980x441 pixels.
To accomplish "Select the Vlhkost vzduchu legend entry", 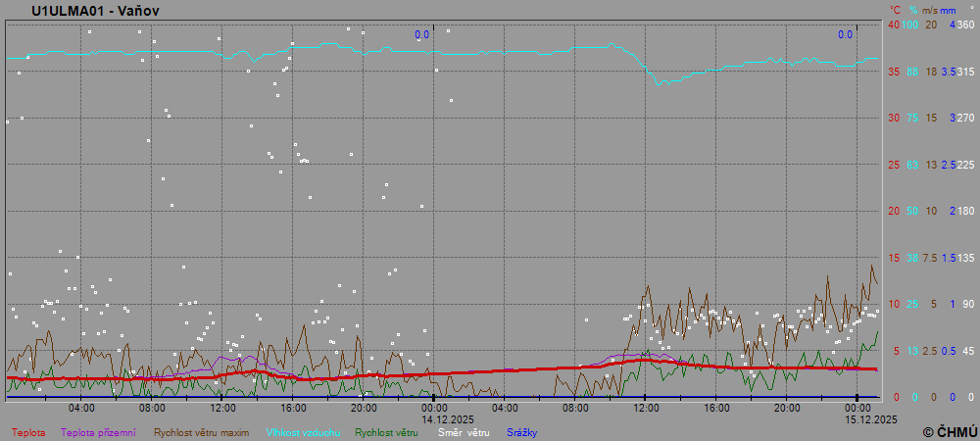I will [x=304, y=432].
